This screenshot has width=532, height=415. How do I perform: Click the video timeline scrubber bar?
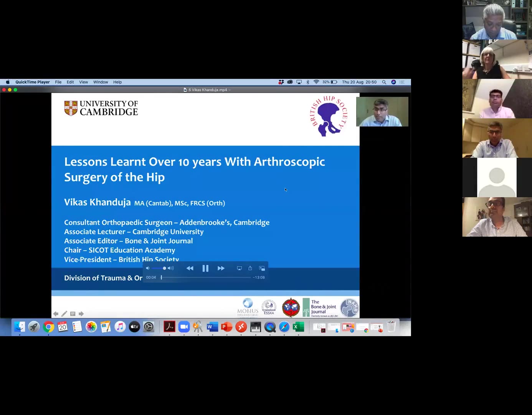(206, 277)
